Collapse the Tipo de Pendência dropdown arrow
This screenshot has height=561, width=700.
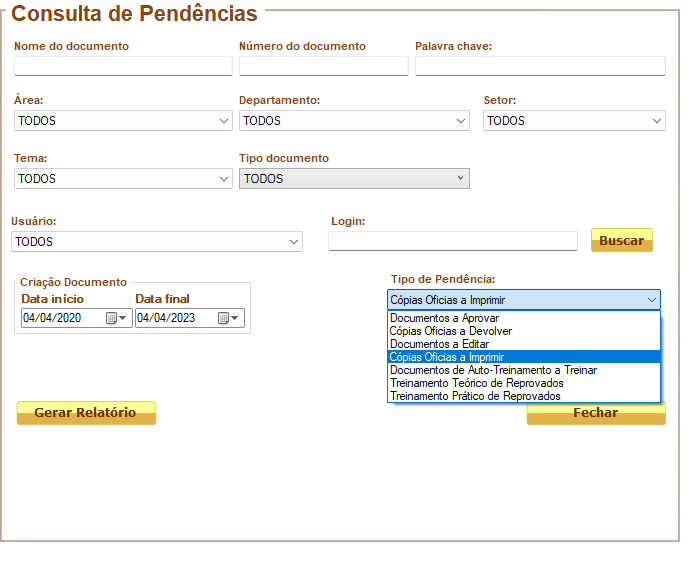coord(652,300)
